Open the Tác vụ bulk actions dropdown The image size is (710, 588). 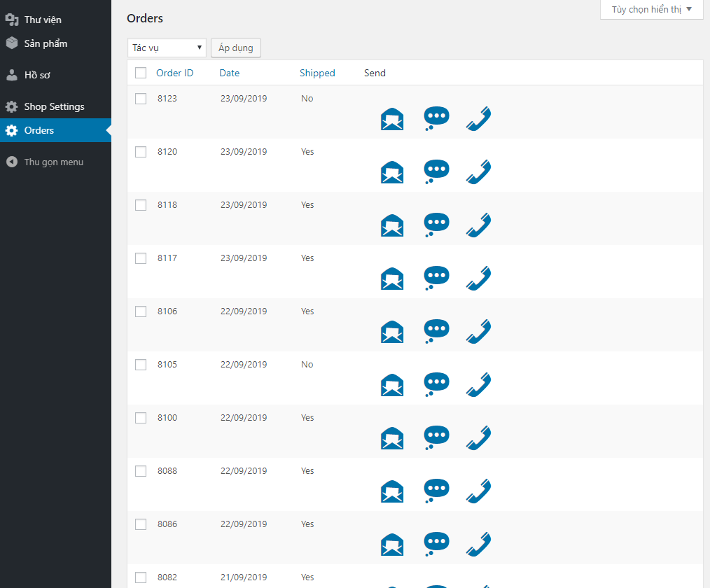click(x=167, y=48)
